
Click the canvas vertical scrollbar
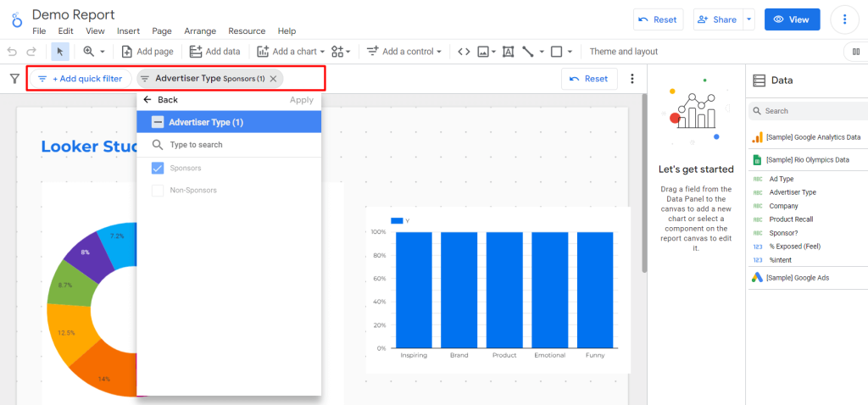644,183
